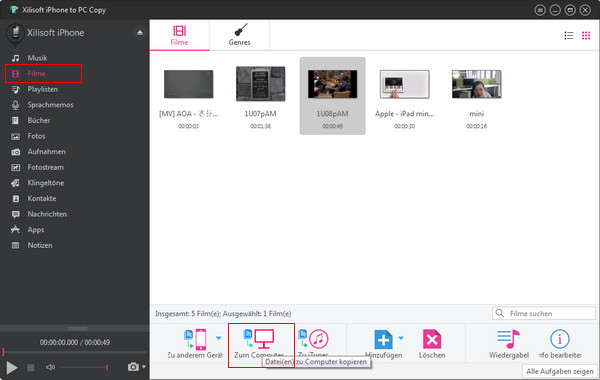Mute the player volume icon

click(x=51, y=367)
